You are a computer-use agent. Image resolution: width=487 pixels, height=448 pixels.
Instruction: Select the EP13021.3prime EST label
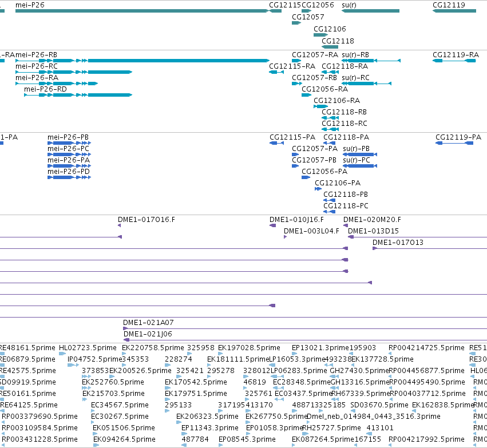[320, 348]
